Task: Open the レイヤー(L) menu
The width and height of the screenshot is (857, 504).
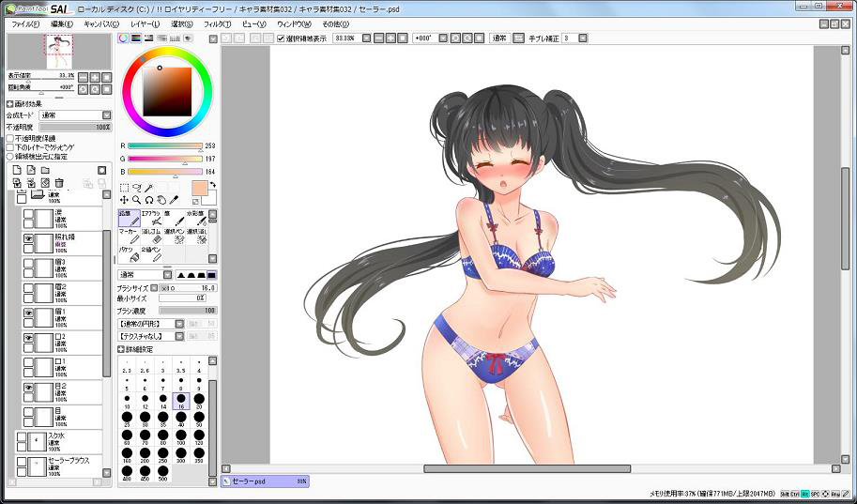Action: pos(145,23)
